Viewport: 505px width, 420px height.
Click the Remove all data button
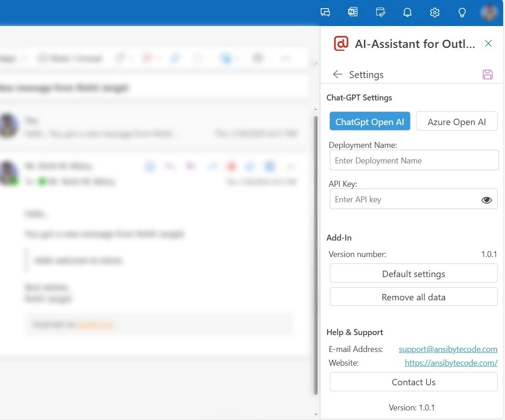coord(413,297)
